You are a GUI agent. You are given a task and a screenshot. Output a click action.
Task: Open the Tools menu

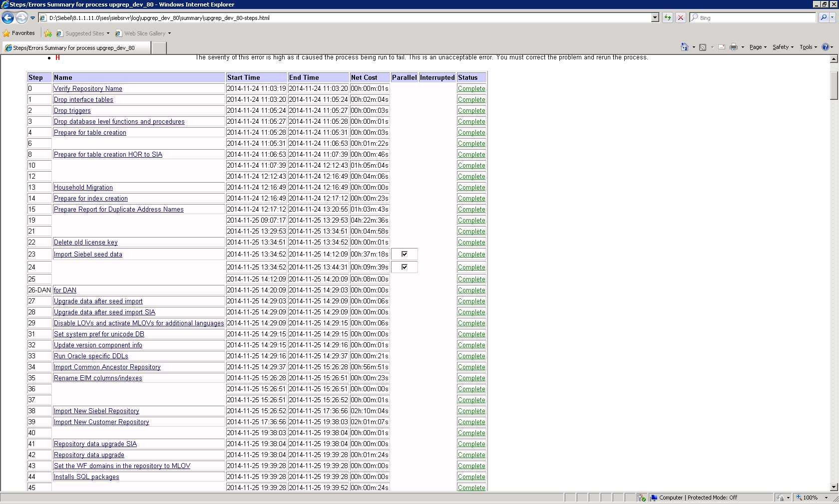click(808, 47)
